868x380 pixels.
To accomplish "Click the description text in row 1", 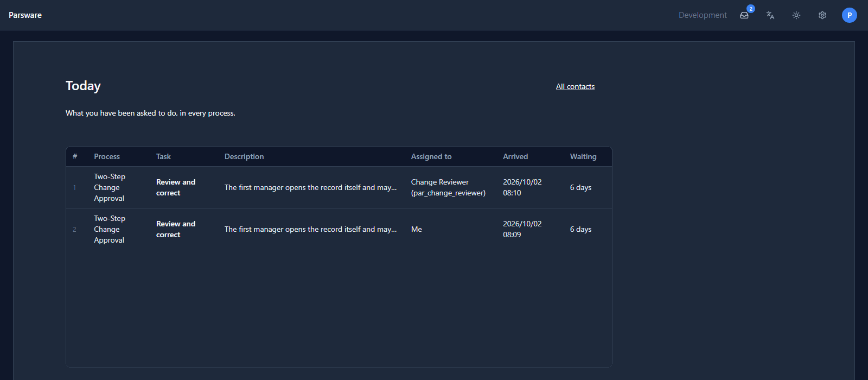I will [x=310, y=187].
